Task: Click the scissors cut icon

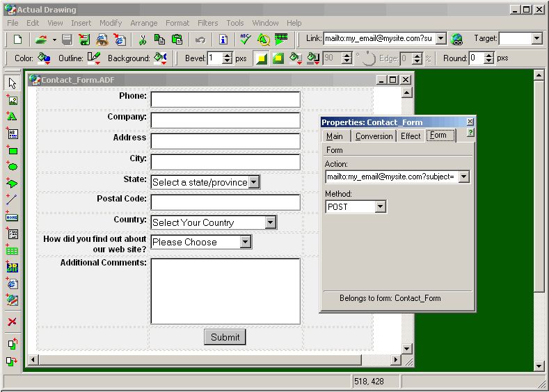Action: point(142,39)
